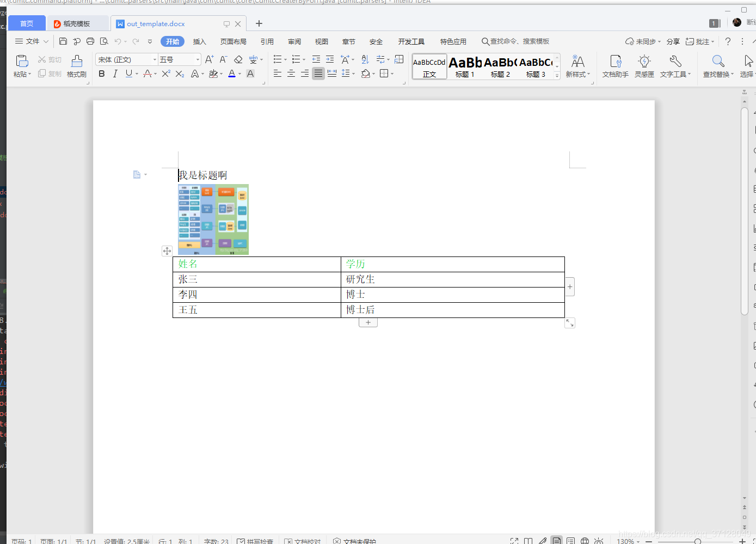Toggle strikethrough text formatting
756x544 pixels.
[x=147, y=74]
